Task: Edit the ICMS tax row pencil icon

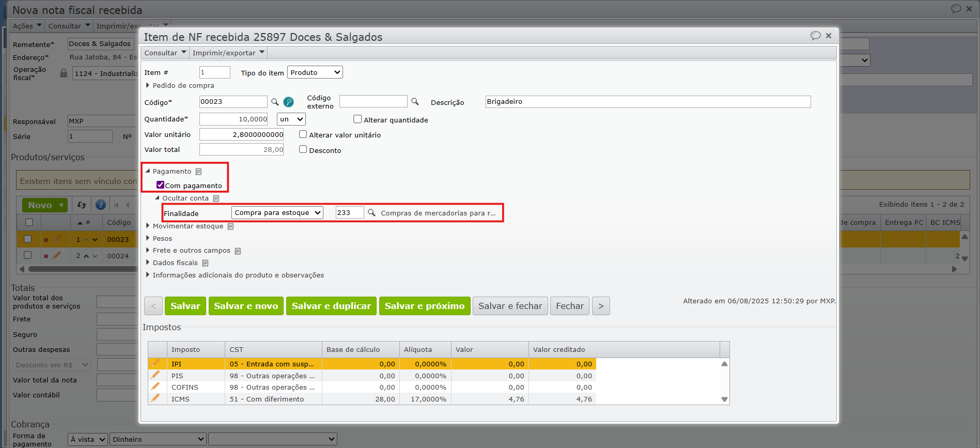Action: tap(155, 398)
